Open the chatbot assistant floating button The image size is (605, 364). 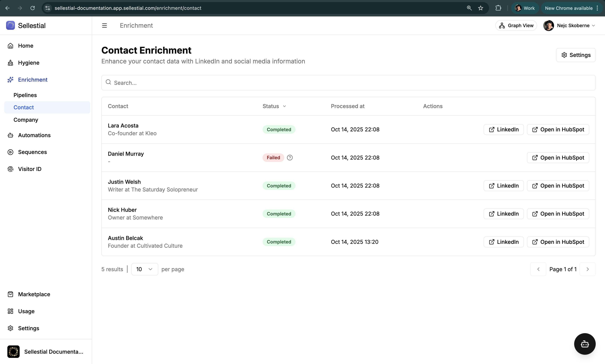585,344
